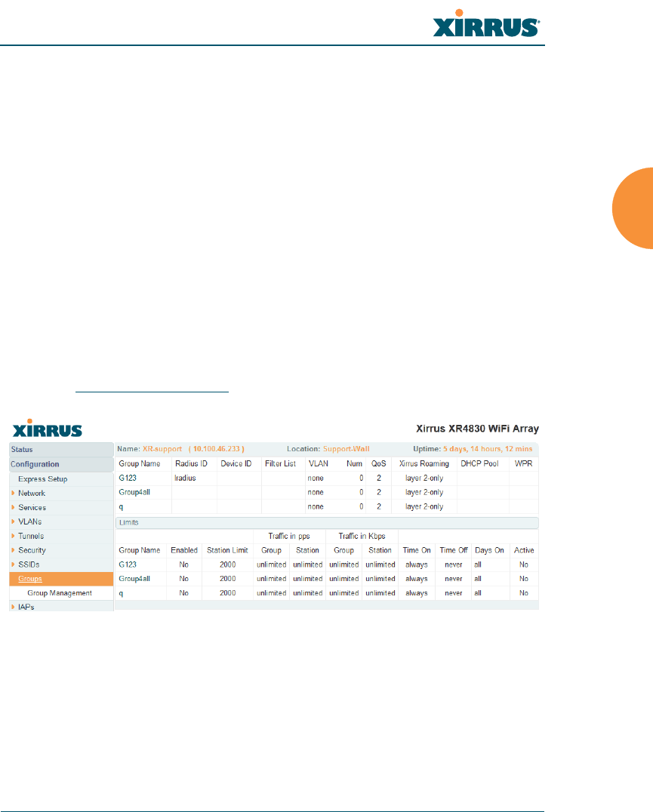Image resolution: width=653 pixels, height=812 pixels.
Task: Open the Network menu item
Action: (32, 493)
